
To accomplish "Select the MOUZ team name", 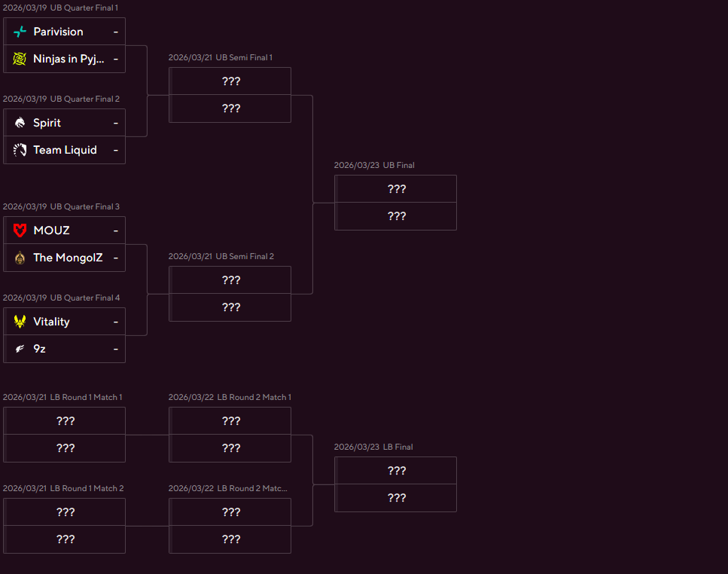I will (51, 231).
